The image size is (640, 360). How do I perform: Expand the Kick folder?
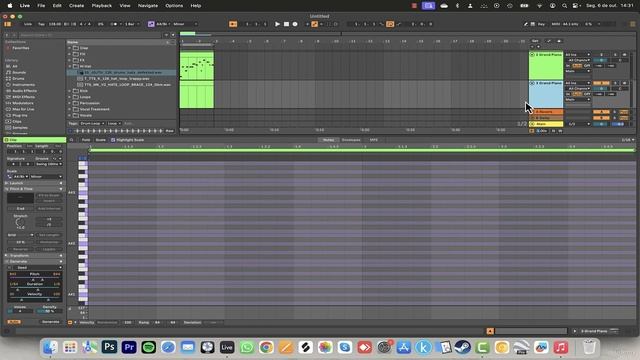[70, 91]
